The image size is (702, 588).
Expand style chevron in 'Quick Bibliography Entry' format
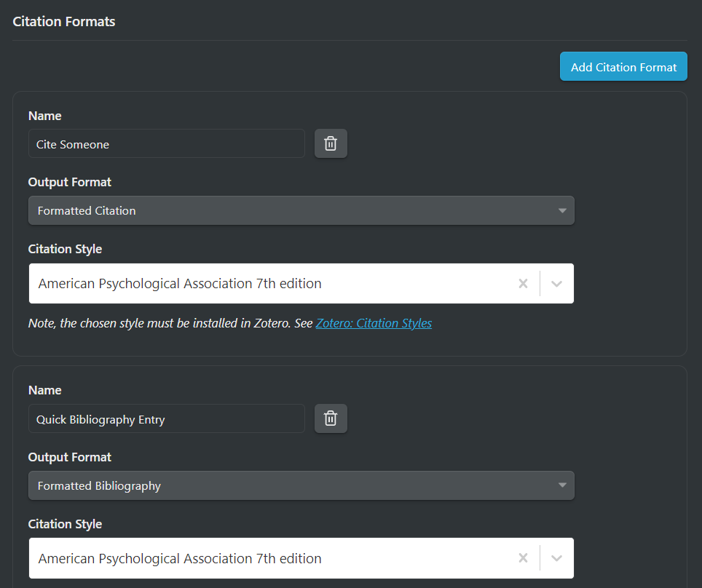click(x=557, y=559)
